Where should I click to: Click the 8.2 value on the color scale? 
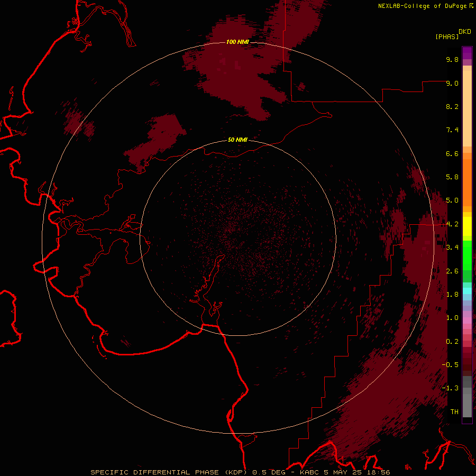pyautogui.click(x=452, y=106)
